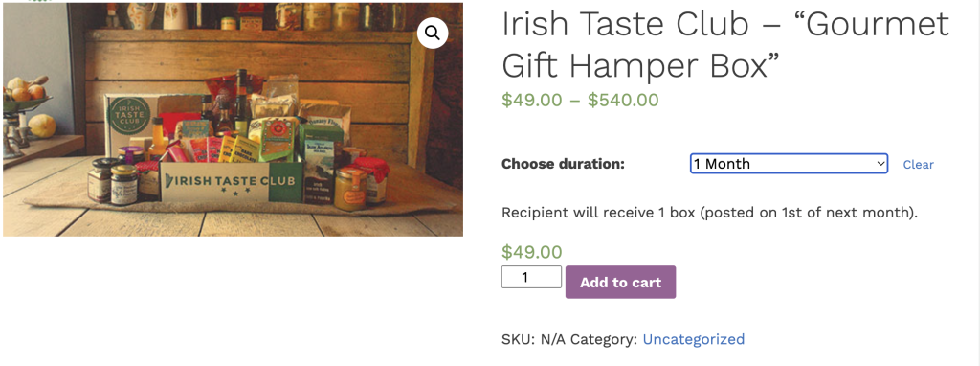Click the three stars under the box lettering

(234, 194)
